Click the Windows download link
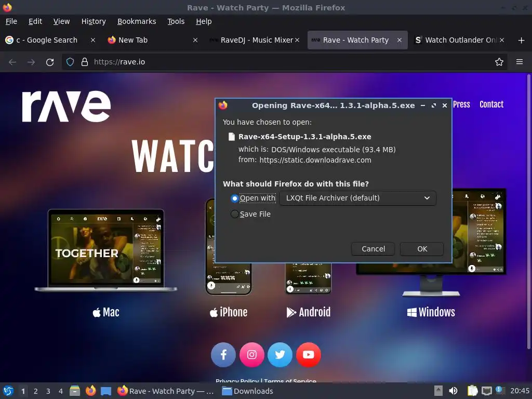The width and height of the screenshot is (532, 399). (431, 312)
